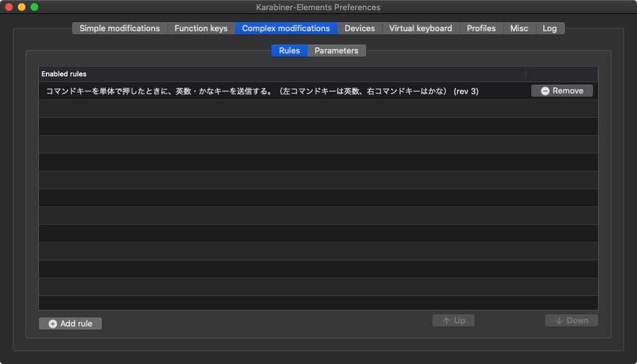Switch to the Parameters sub-tab
This screenshot has height=364, width=637.
337,51
